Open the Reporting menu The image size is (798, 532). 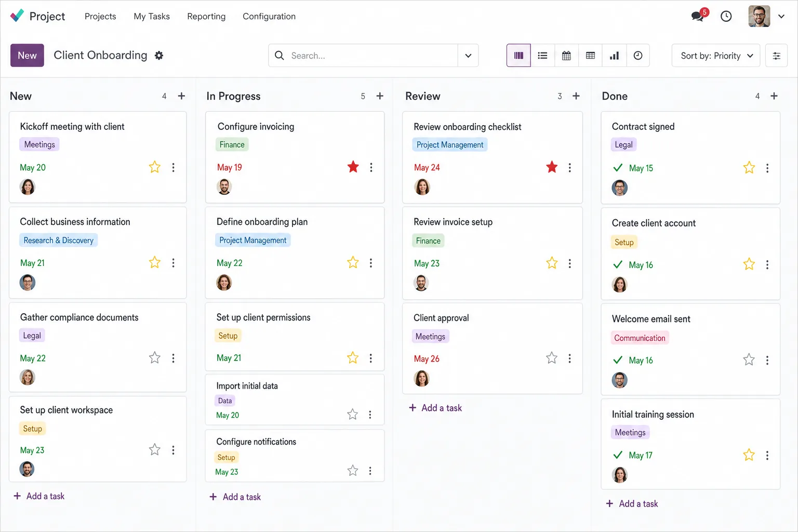(206, 17)
